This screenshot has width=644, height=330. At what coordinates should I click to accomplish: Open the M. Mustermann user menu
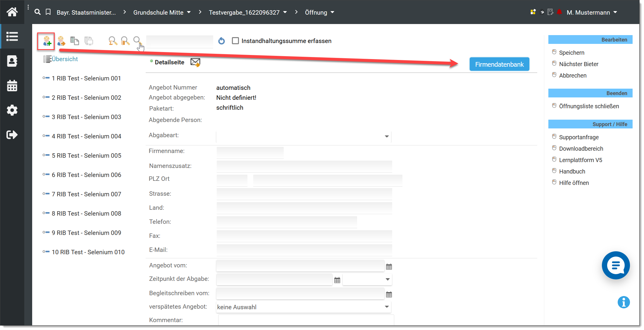[x=592, y=12]
